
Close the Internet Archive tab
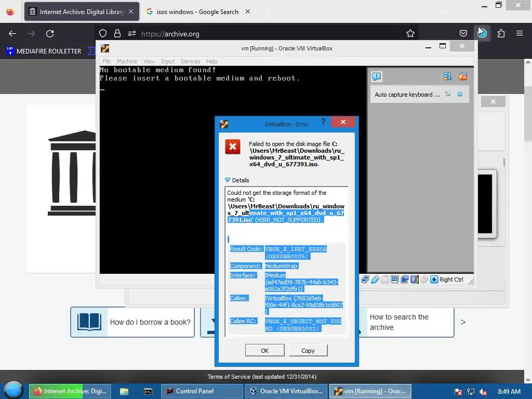tap(131, 11)
